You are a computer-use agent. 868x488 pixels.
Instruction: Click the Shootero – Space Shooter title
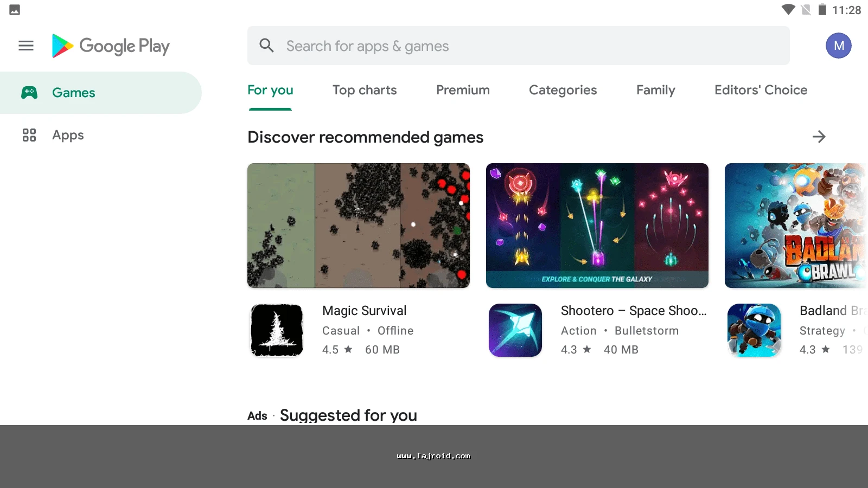(x=633, y=311)
